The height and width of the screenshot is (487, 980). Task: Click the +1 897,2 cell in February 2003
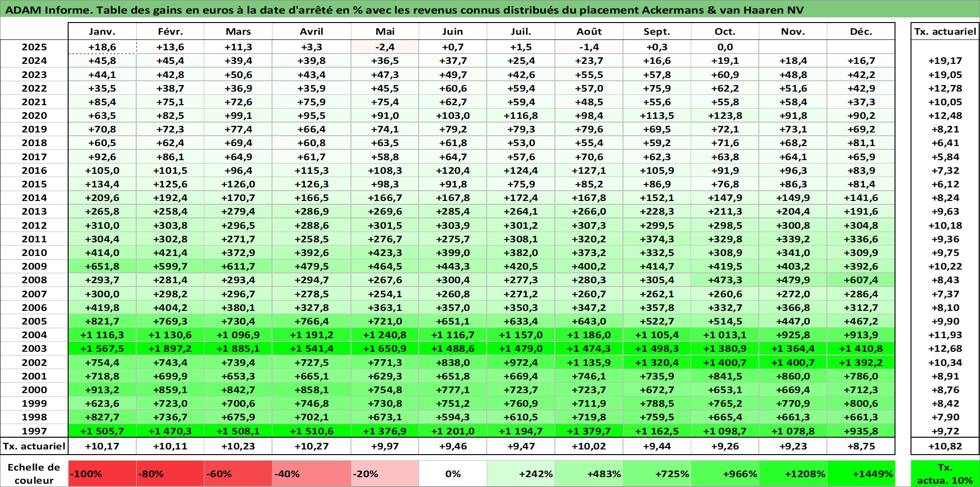point(171,348)
